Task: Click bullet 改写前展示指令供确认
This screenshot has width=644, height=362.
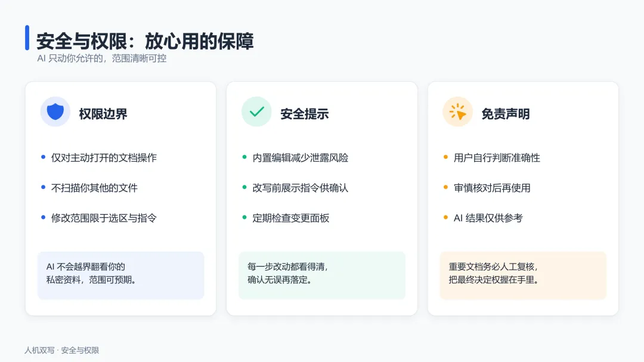Action: click(300, 188)
